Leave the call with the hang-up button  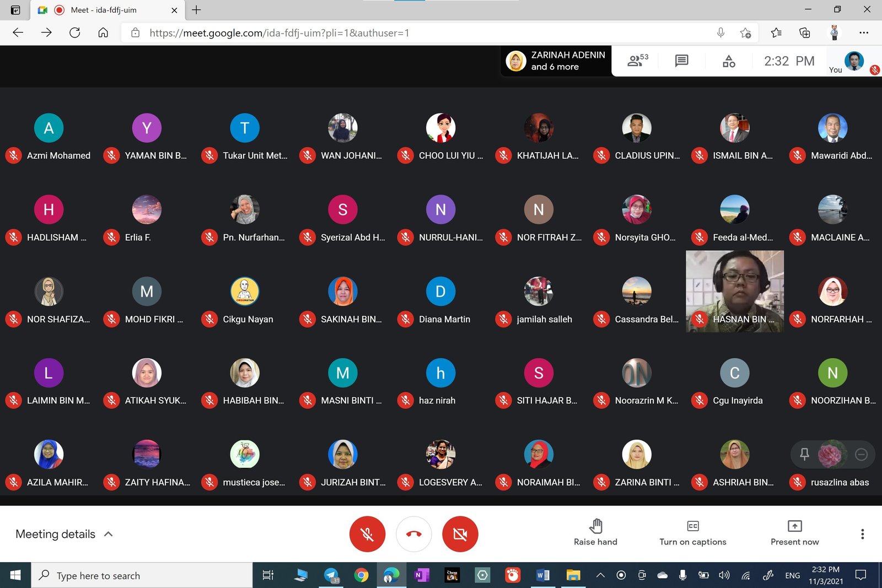click(414, 534)
